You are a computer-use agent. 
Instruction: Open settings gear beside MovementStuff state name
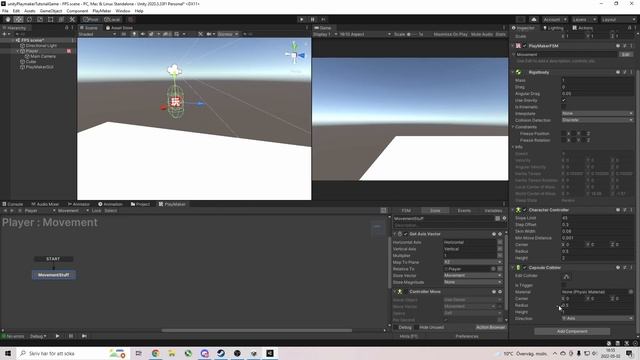pyautogui.click(x=504, y=218)
